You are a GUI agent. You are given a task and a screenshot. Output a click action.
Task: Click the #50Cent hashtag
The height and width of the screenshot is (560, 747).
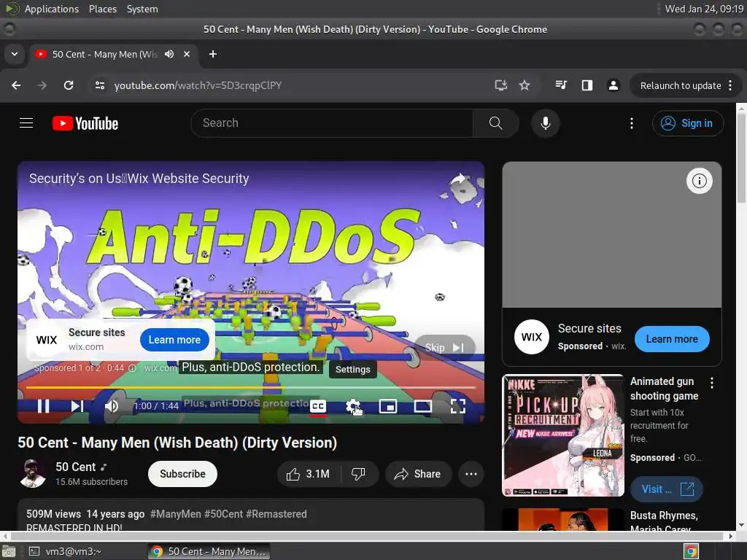pyautogui.click(x=223, y=514)
